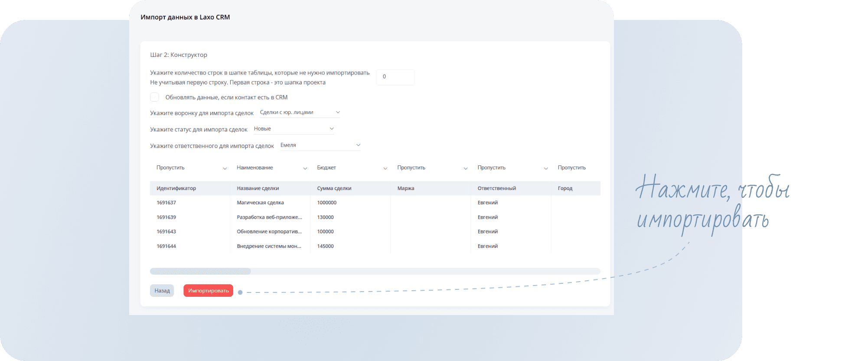Select the cell with identifier 1691639
Viewport: 868px width, 361px height.
166,217
